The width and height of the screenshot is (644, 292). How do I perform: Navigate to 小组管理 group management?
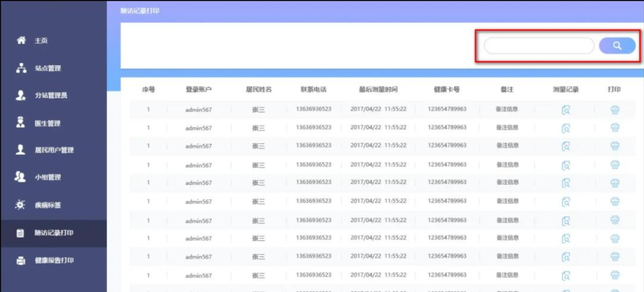(x=47, y=177)
